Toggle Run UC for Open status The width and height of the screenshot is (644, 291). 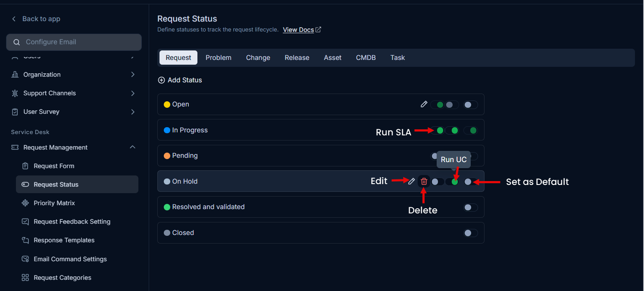pyautogui.click(x=452, y=105)
